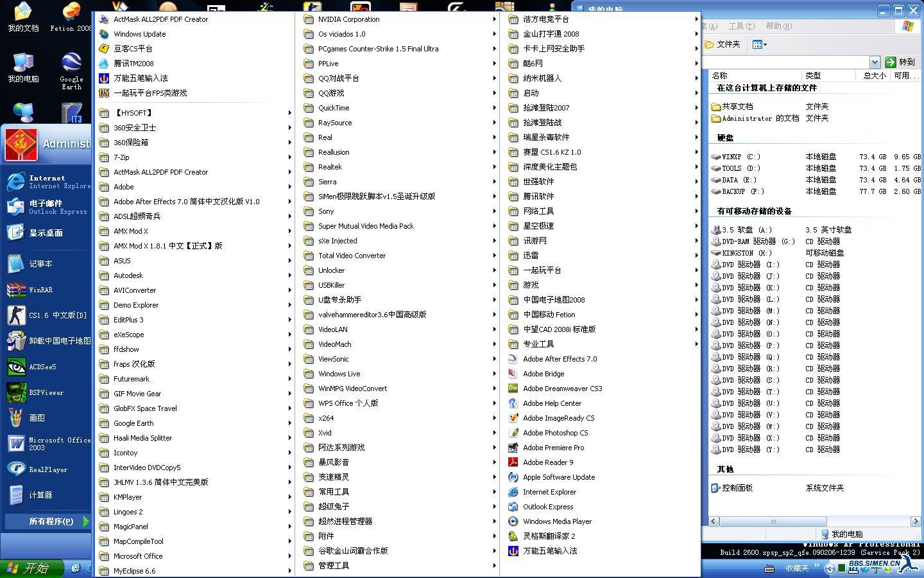This screenshot has height=578, width=924.
Task: Open 工具(T) menu in 我的电脑 window
Action: click(741, 26)
